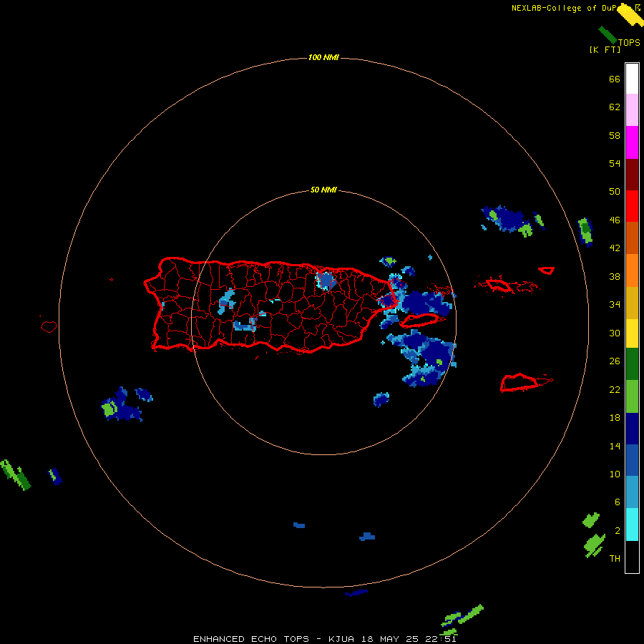Image resolution: width=644 pixels, height=644 pixels.
Task: Click the KJUA radar station identifier
Action: point(341,639)
